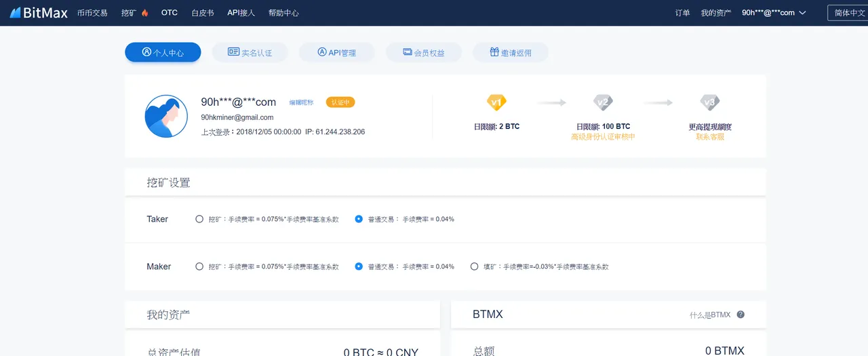Click the user avatar picture
This screenshot has width=868, height=356.
[166, 117]
